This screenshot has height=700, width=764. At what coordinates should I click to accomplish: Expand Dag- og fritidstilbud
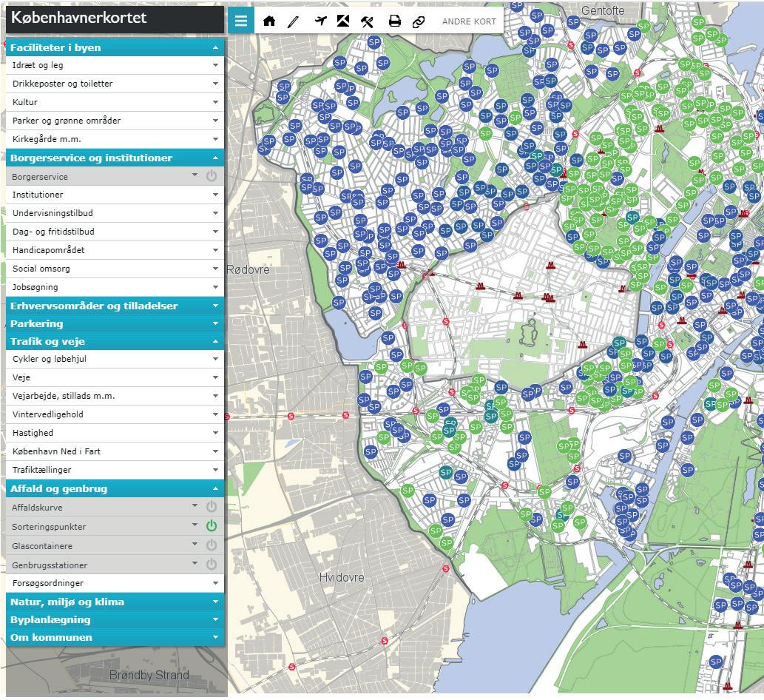tap(115, 232)
